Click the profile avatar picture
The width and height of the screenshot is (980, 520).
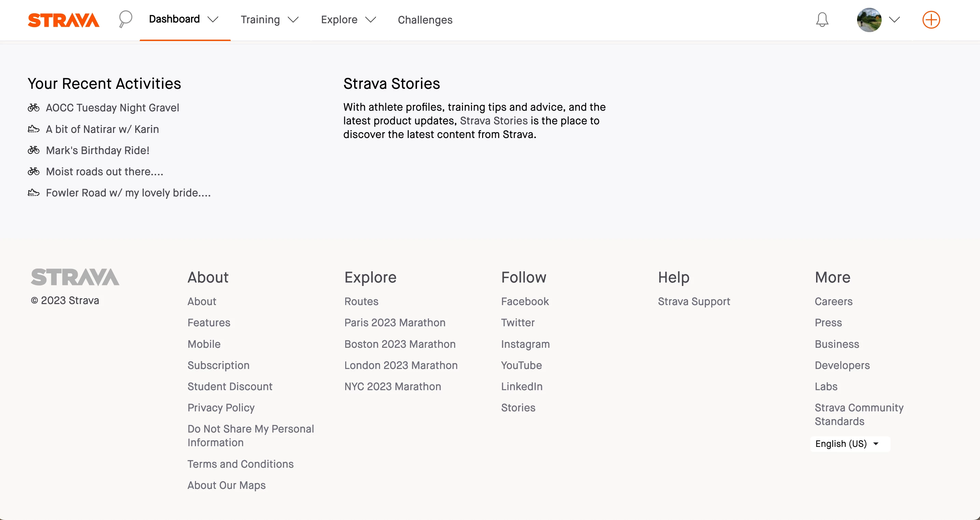tap(869, 20)
